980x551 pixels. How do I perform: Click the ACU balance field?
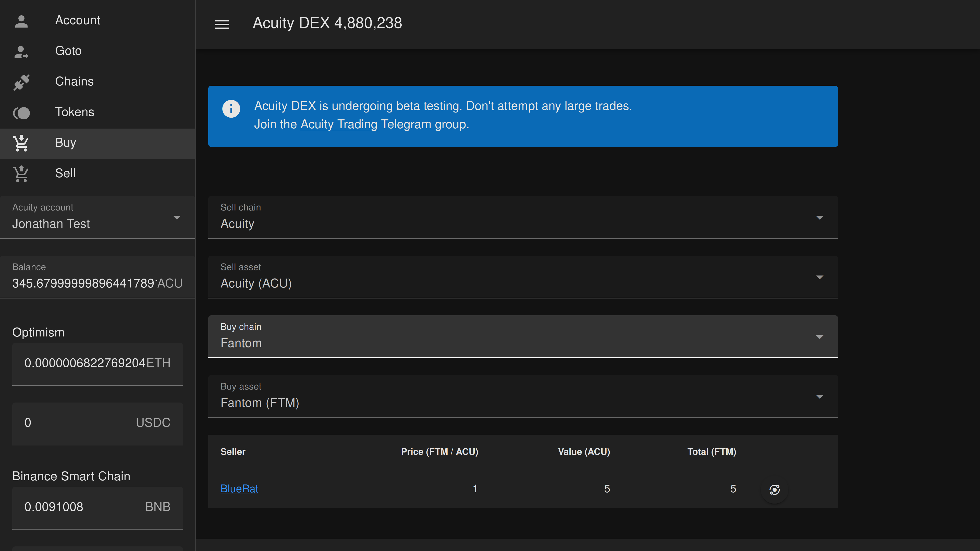coord(98,277)
